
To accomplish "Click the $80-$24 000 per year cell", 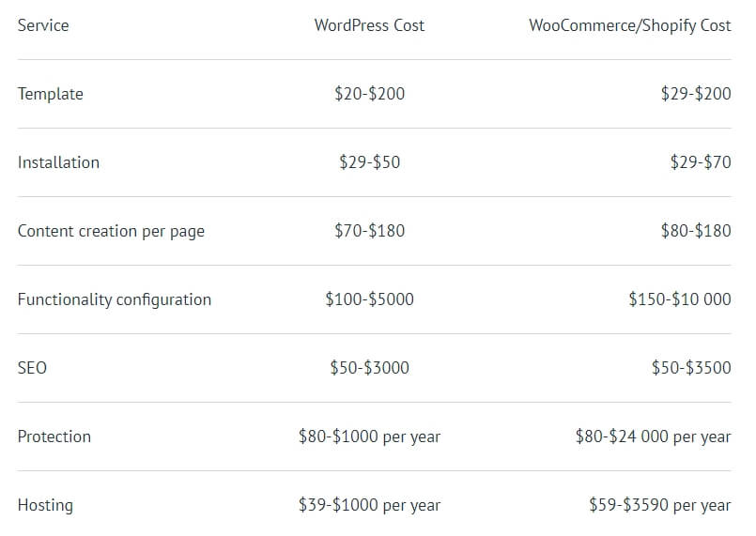I will 654,436.
